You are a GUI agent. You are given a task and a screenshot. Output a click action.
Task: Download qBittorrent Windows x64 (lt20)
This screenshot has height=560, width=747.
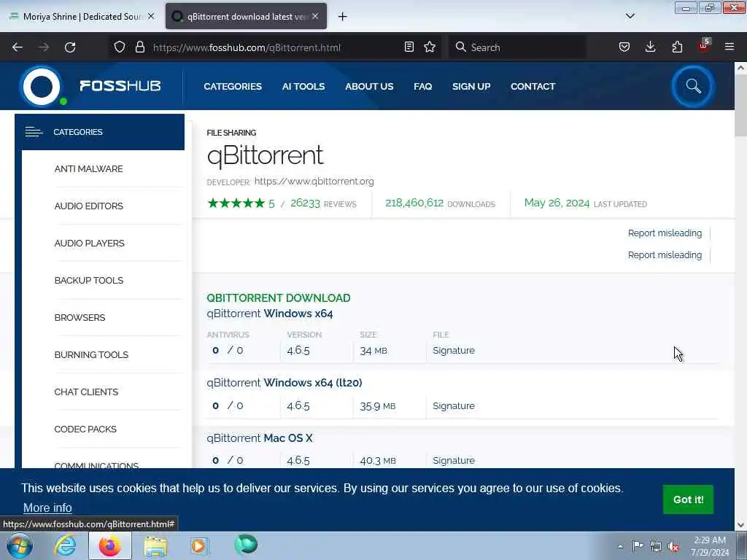click(285, 383)
